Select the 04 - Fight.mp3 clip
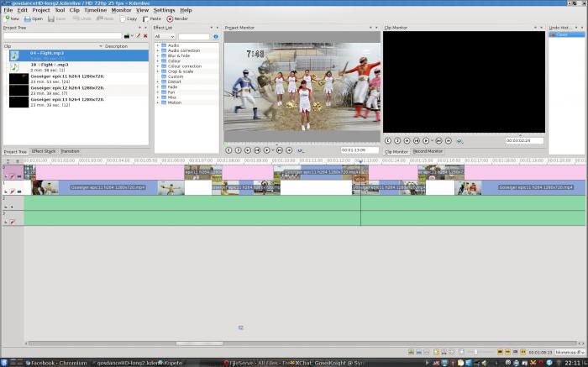588x367 pixels. [x=79, y=55]
